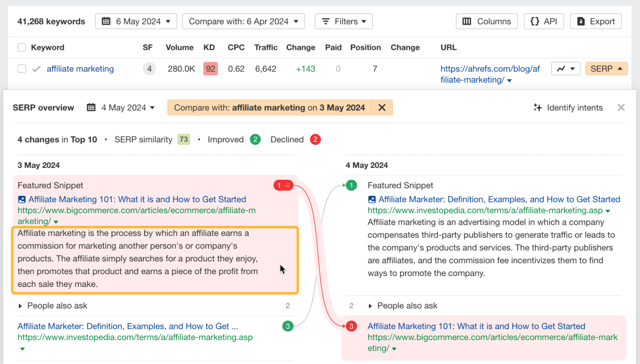This screenshot has width=640, height=364.
Task: Check the select-all keywords checkbox
Action: click(22, 47)
